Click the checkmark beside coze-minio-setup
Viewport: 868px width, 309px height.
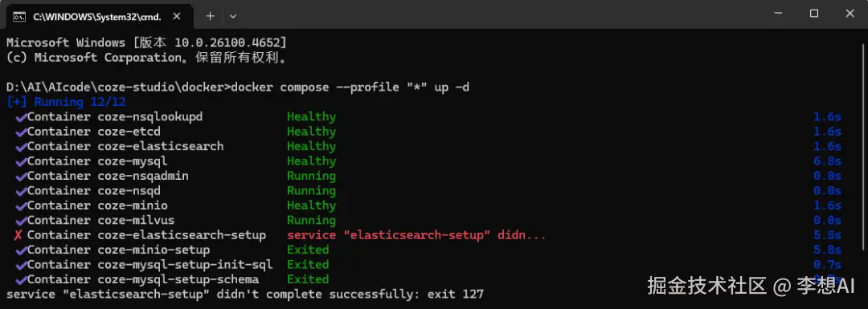click(20, 250)
